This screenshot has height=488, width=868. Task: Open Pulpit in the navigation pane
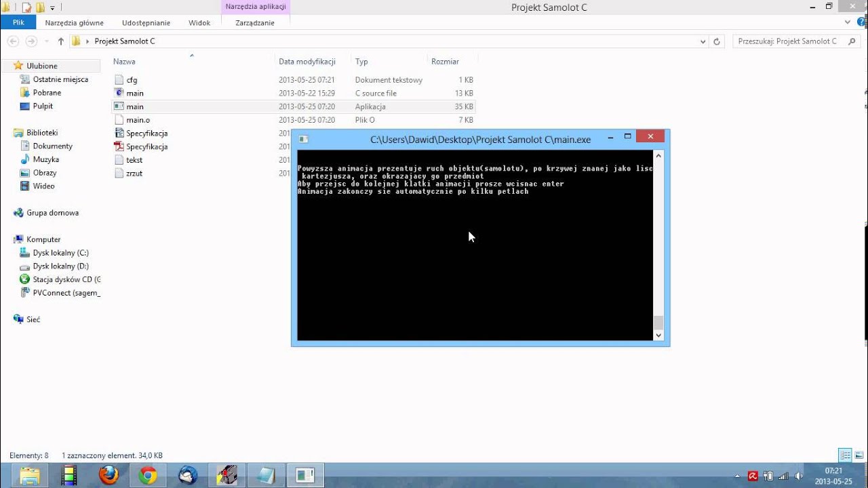click(43, 106)
